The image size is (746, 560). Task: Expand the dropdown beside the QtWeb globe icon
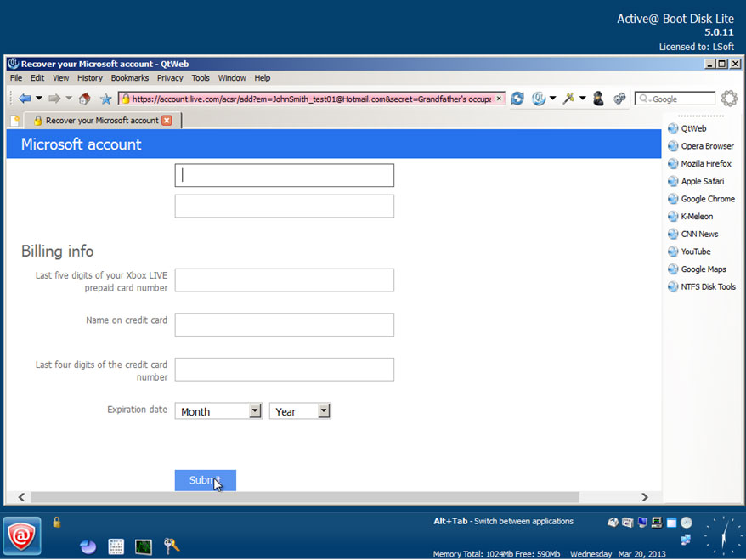click(x=552, y=99)
